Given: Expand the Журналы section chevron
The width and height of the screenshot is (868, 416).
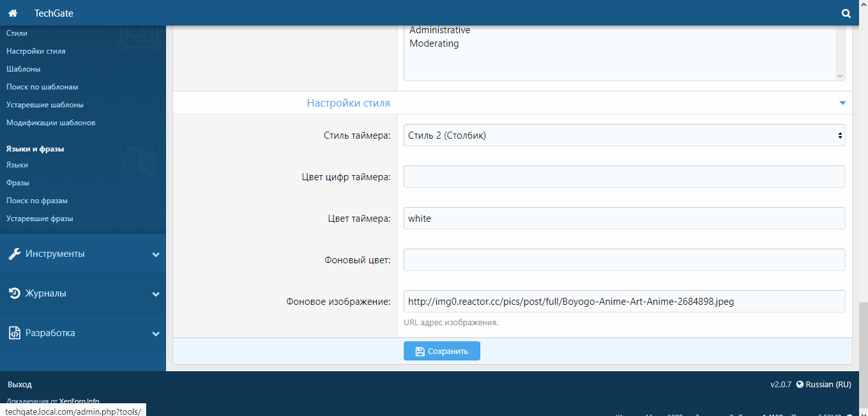Looking at the screenshot, I should click(156, 294).
